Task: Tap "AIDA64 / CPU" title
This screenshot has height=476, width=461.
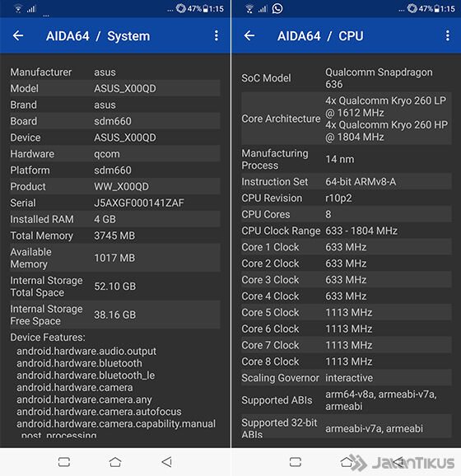Action: (x=320, y=36)
